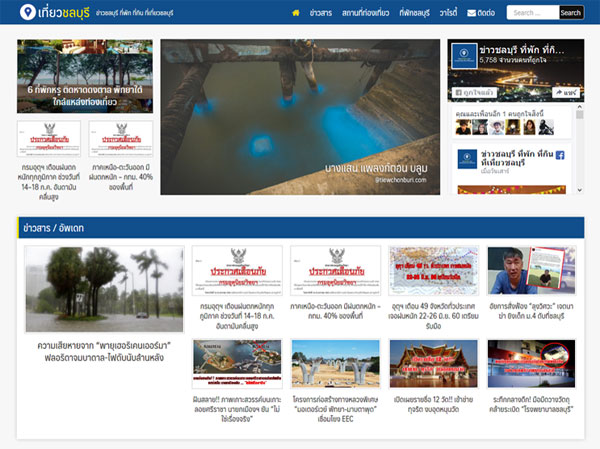
Task: Open the 6 ที่พักหรู Pattaya accommodation banner
Action: click(x=85, y=76)
